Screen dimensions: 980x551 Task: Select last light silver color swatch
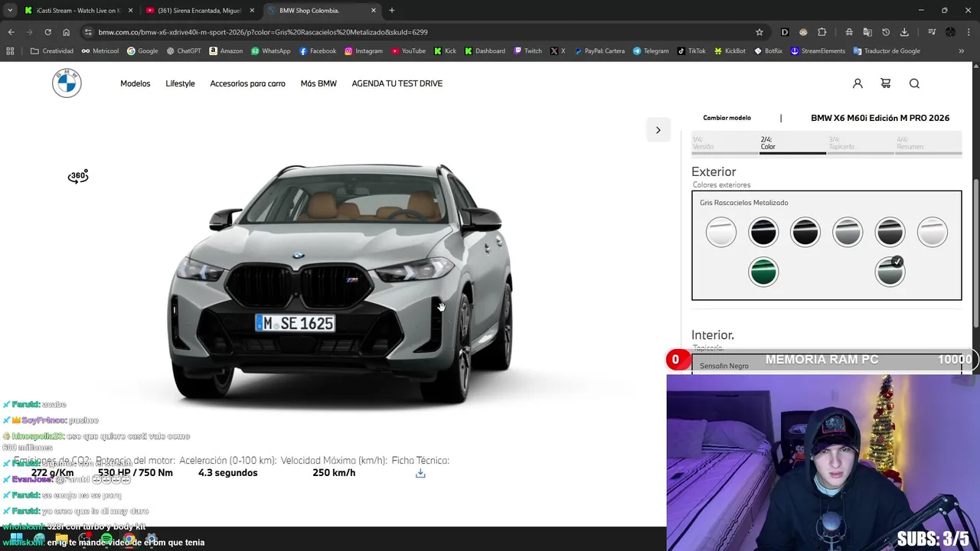pyautogui.click(x=933, y=232)
